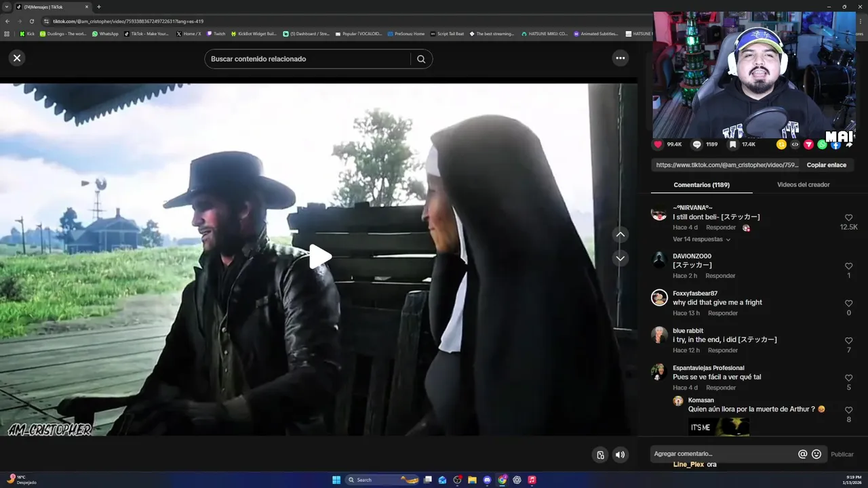Open weather widget showing Despejado

tap(22, 480)
